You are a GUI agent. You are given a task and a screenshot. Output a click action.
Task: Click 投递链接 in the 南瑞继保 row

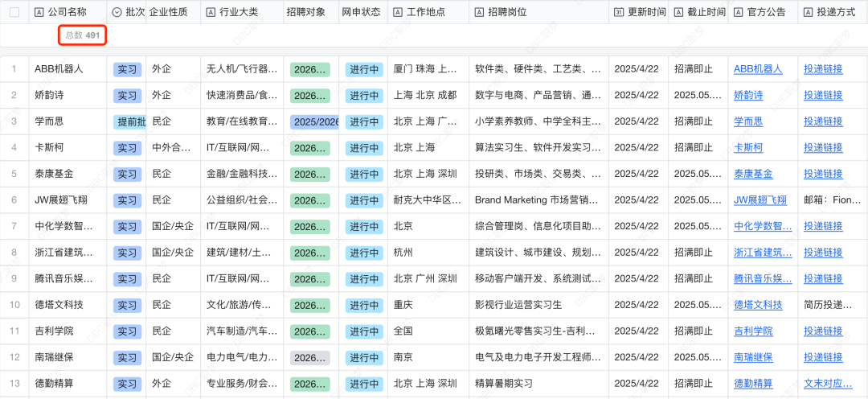point(823,357)
